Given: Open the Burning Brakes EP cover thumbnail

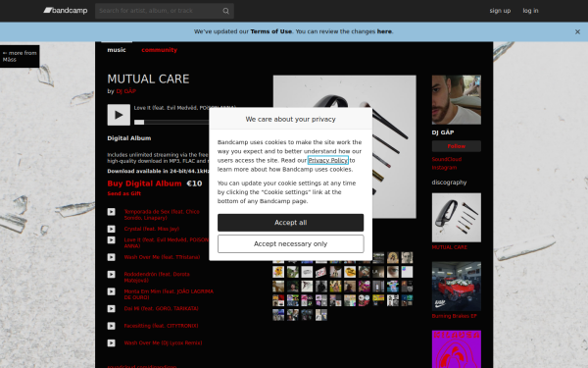Looking at the screenshot, I should coord(457,287).
